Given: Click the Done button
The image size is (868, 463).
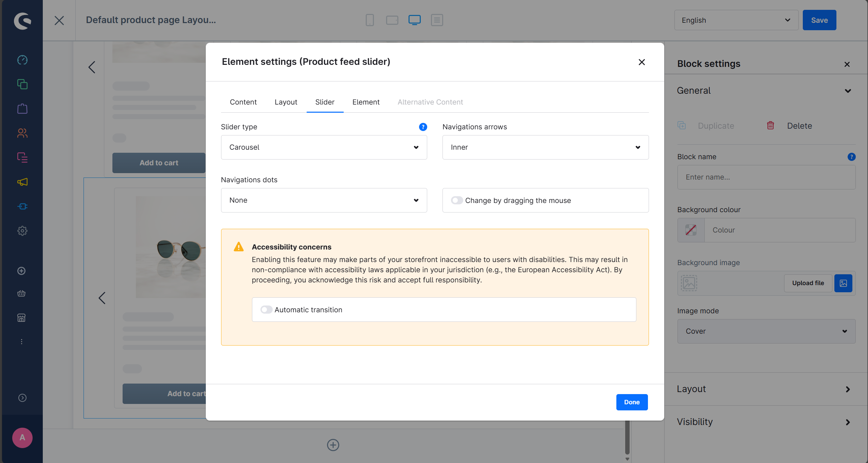Looking at the screenshot, I should click(632, 402).
